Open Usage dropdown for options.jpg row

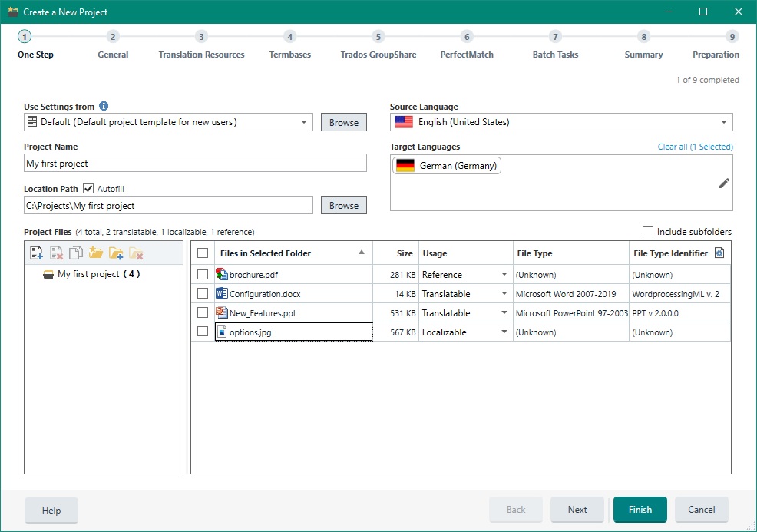pyautogui.click(x=504, y=332)
